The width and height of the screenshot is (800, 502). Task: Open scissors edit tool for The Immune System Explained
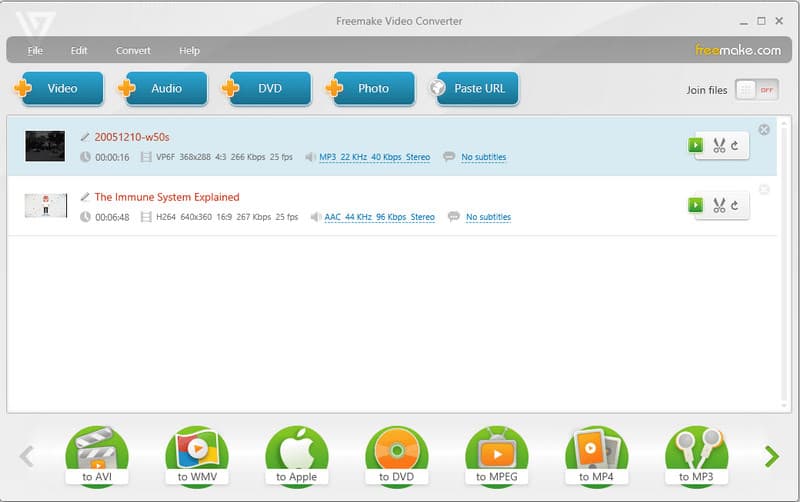[x=719, y=205]
